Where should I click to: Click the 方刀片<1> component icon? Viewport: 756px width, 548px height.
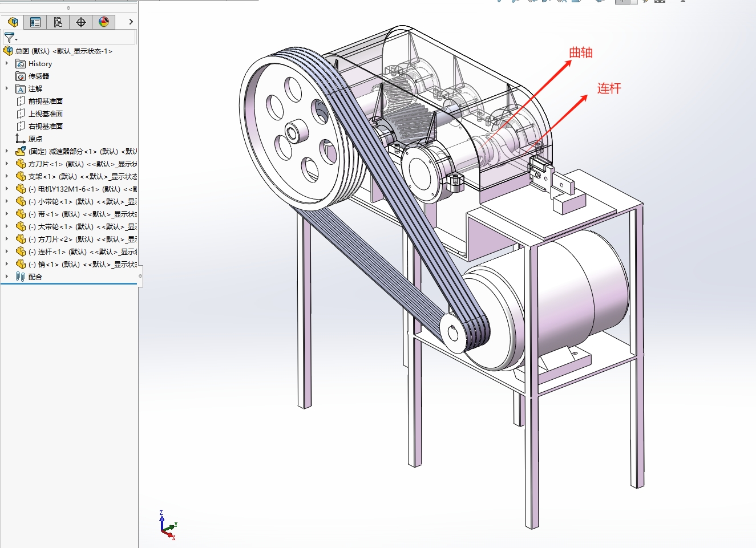tap(21, 164)
